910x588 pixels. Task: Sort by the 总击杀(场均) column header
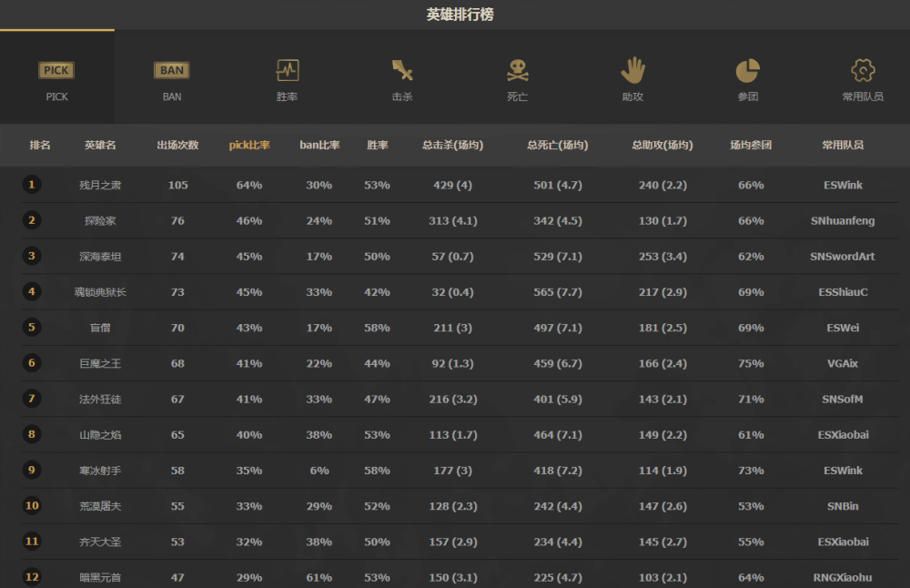click(452, 145)
